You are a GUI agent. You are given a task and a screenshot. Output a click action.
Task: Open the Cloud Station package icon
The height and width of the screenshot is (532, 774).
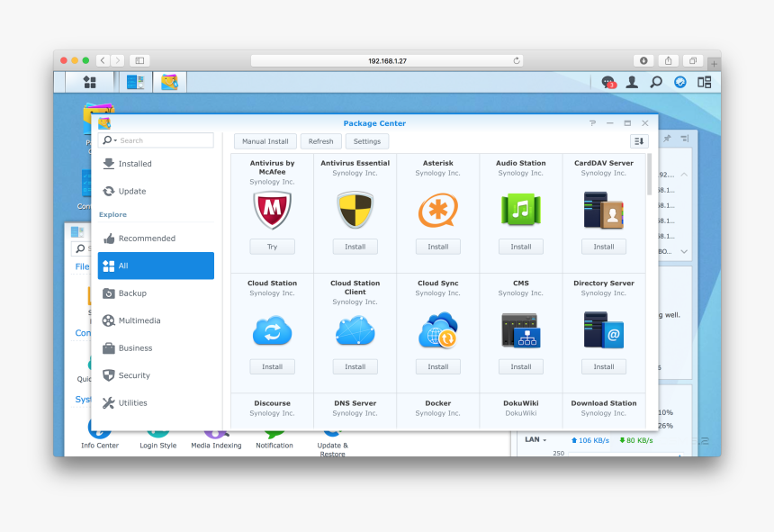point(272,330)
